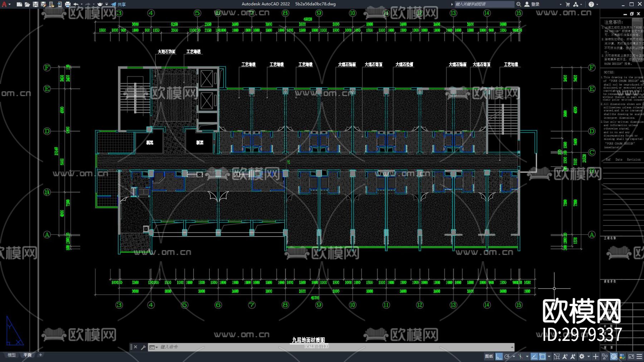Expand the Help dropdown arrow
Viewport: 644px width, 362px height.
coord(597,4)
